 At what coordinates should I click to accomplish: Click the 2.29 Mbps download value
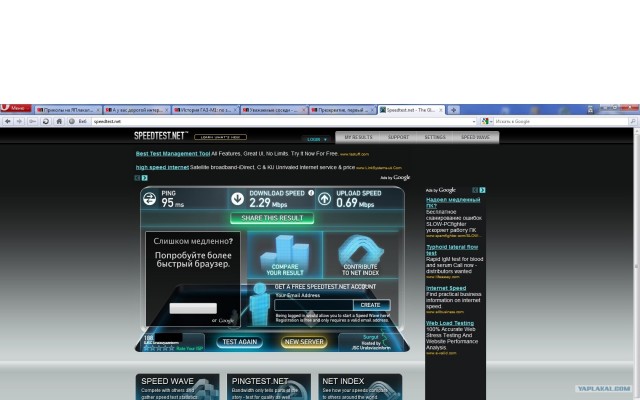(268, 203)
